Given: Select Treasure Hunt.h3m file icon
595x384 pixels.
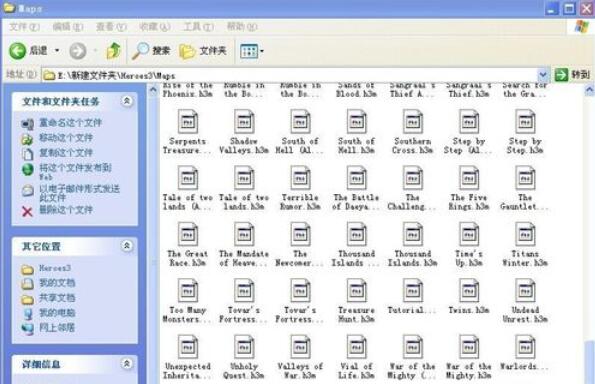Looking at the screenshot, I should (356, 290).
